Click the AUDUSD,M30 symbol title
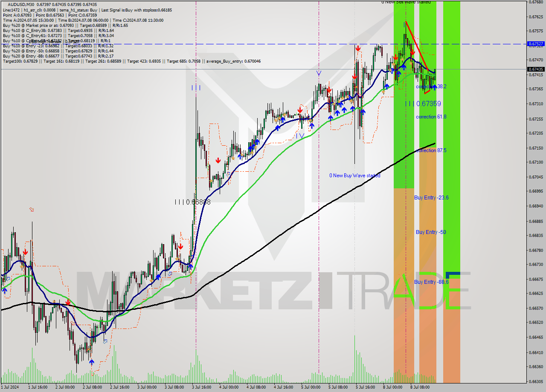This screenshot has height=392, width=546. point(21,4)
